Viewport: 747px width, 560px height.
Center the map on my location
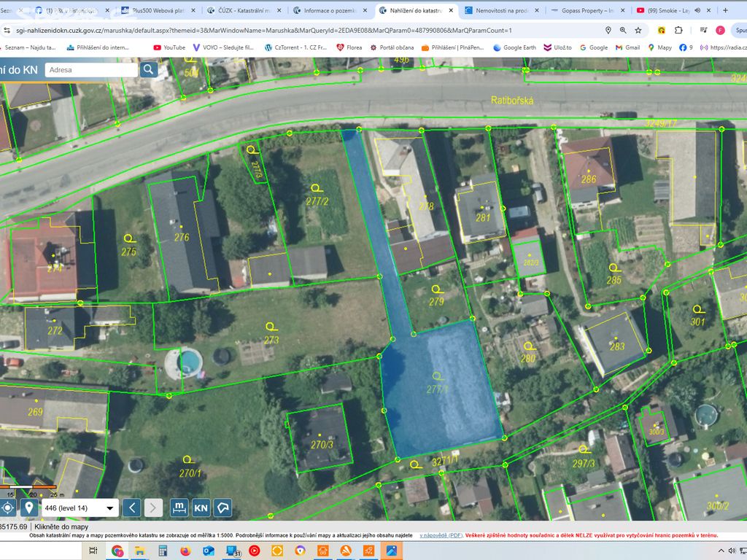point(7,508)
